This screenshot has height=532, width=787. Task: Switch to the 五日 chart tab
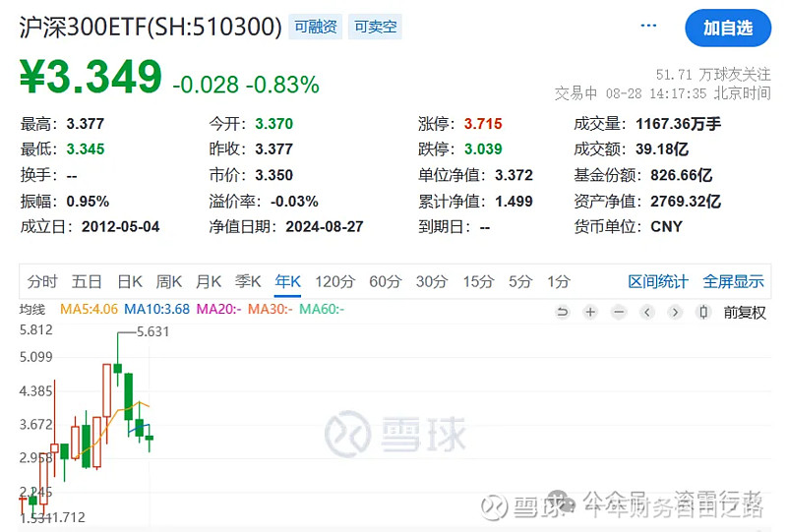coord(87,281)
